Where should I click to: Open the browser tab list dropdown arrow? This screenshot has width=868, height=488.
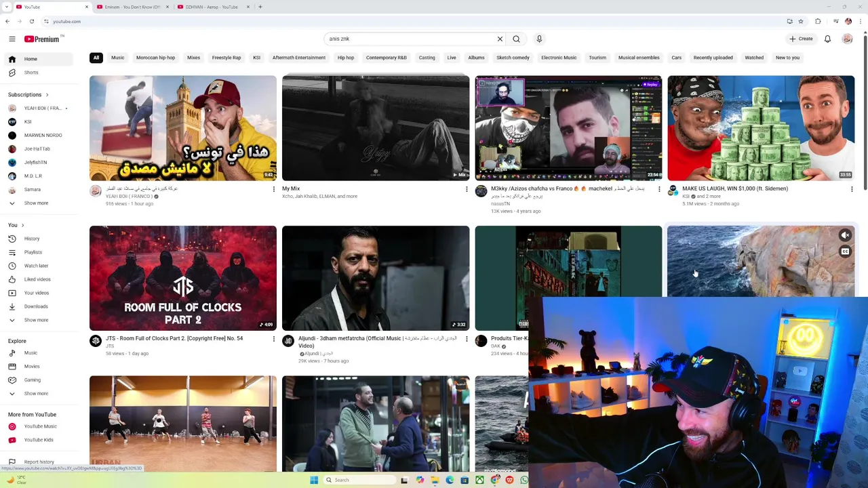[6, 7]
